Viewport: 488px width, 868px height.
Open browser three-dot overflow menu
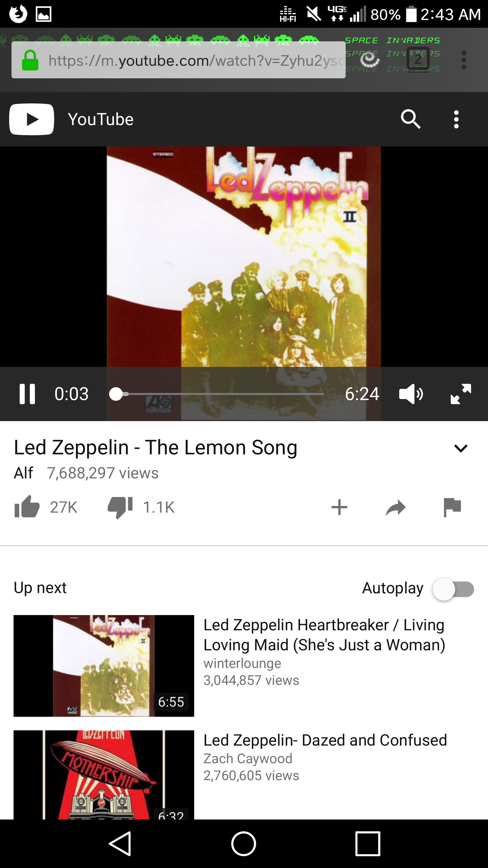[x=464, y=60]
